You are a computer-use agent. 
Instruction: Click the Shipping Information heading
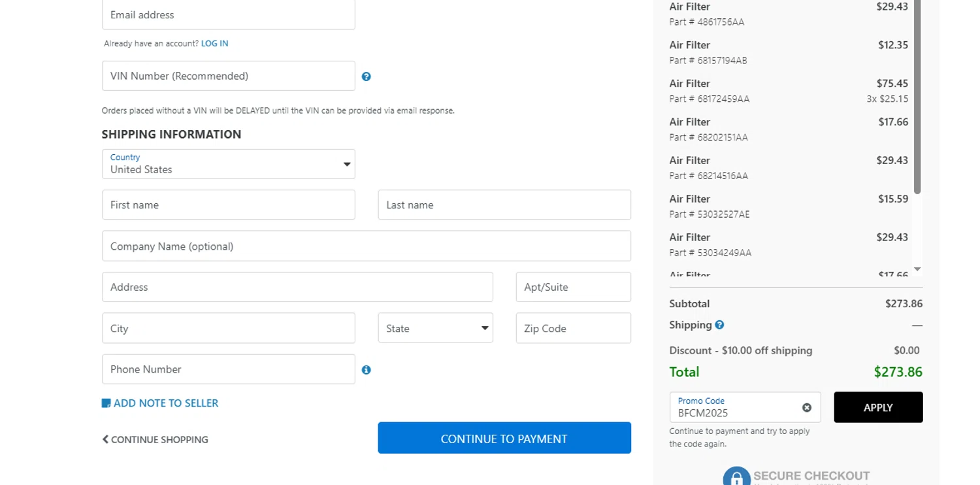click(171, 134)
